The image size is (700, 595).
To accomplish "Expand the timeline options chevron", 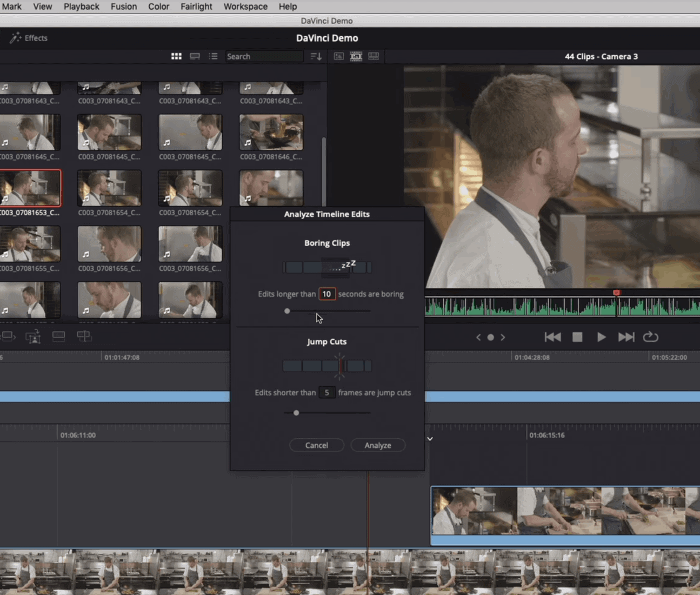I will pos(430,439).
